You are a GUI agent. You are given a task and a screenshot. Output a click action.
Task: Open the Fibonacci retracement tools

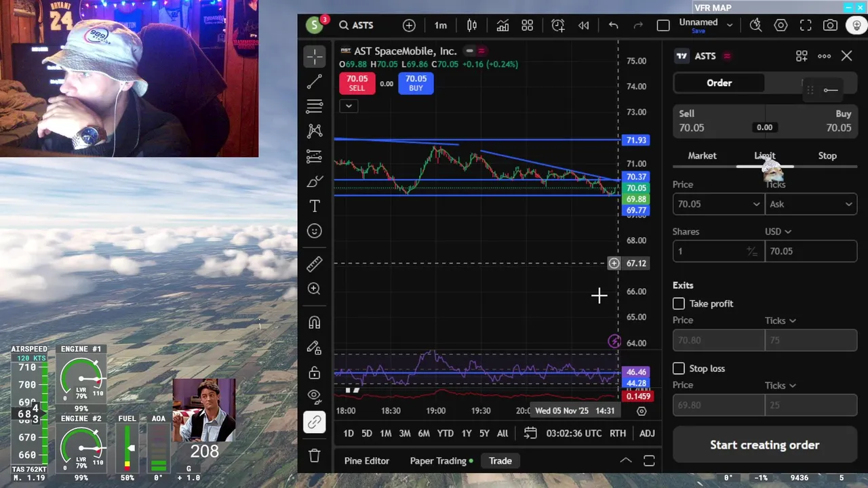pos(314,106)
